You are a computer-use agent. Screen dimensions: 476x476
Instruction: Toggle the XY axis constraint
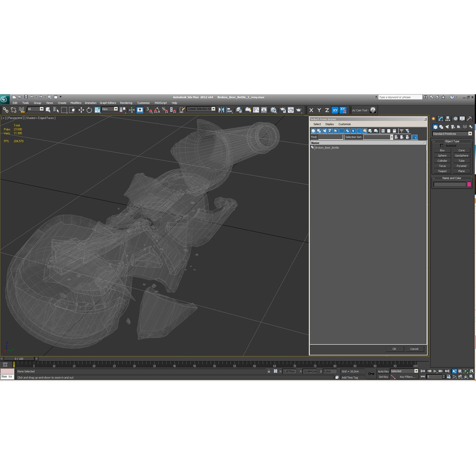[x=335, y=110]
